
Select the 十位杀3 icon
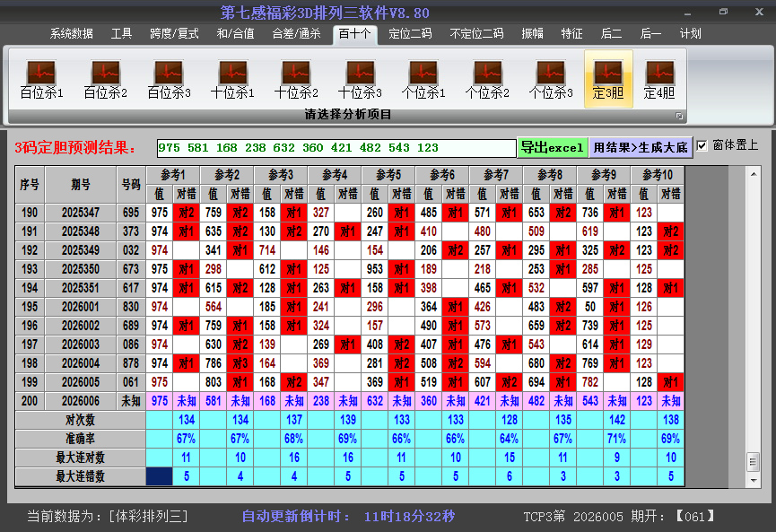click(360, 79)
